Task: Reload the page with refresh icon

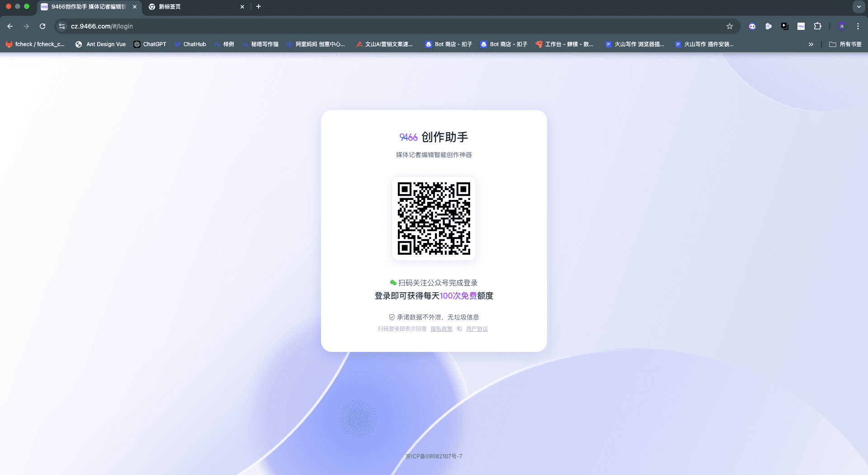Action: 42,26
